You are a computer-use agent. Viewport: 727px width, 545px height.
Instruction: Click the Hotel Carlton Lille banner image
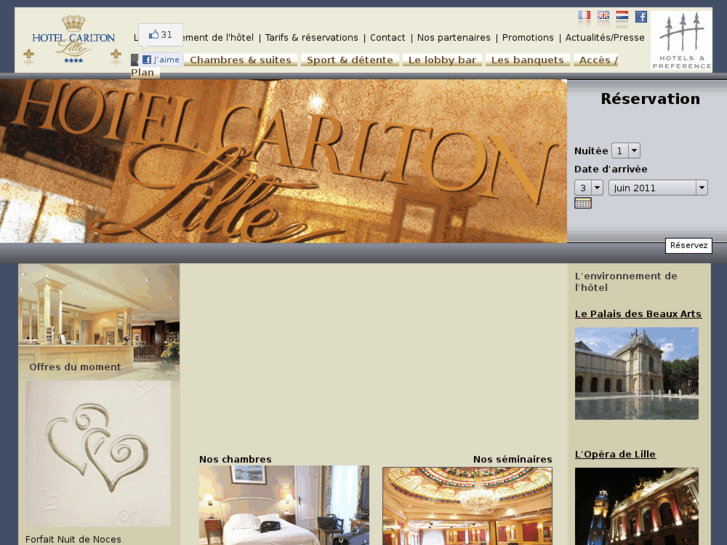coord(283,161)
